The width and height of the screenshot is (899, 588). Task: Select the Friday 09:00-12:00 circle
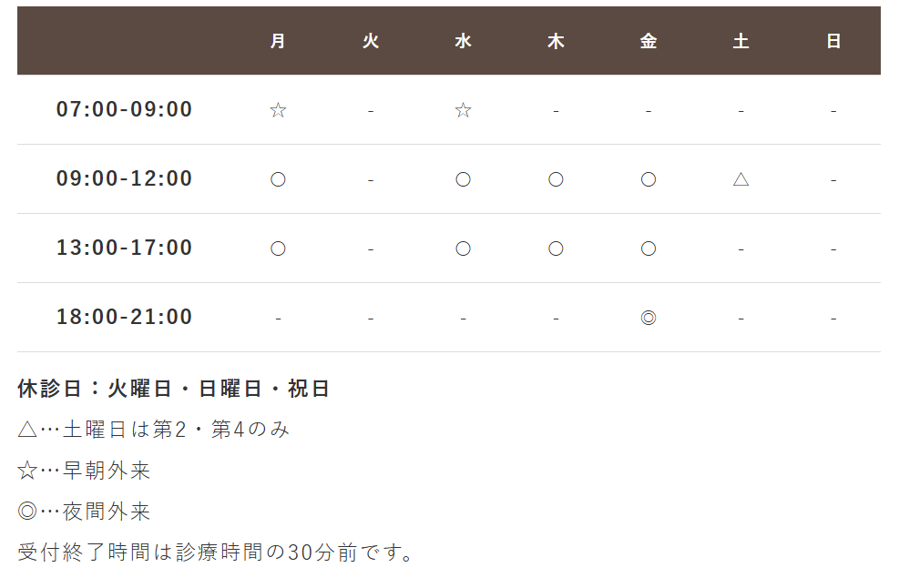(649, 179)
